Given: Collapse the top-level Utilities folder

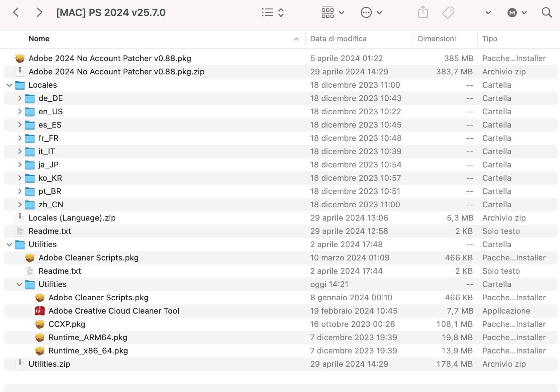Looking at the screenshot, I should point(9,245).
